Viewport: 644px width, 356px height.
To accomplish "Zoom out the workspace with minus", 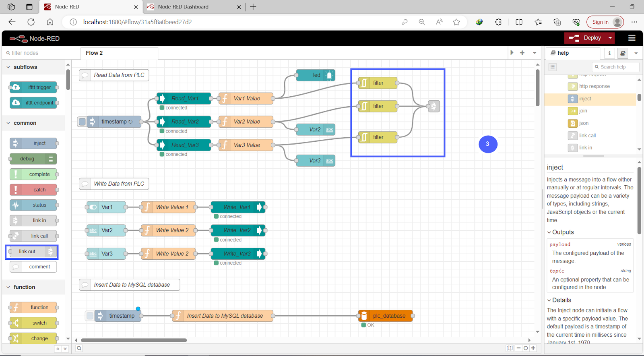I will 518,348.
